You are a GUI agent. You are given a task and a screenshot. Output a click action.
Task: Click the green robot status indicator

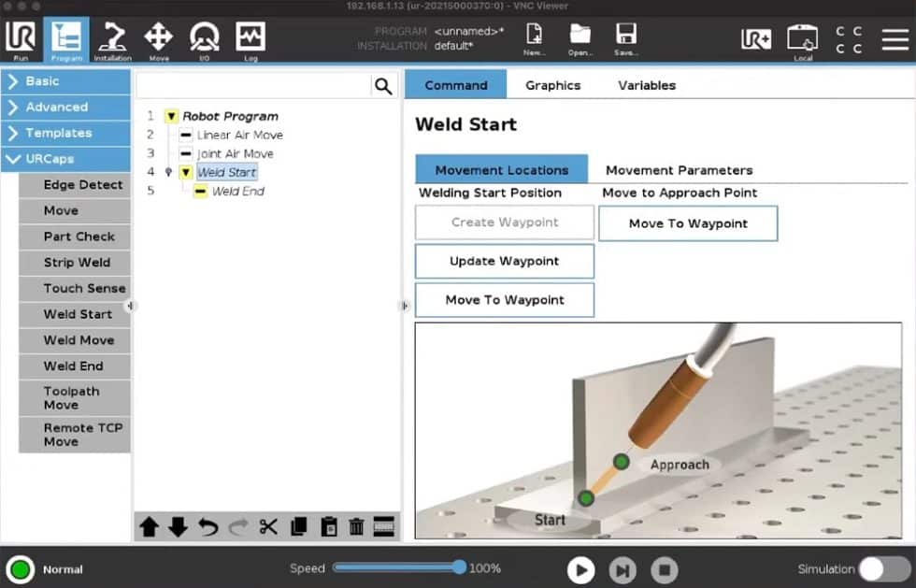(21, 568)
